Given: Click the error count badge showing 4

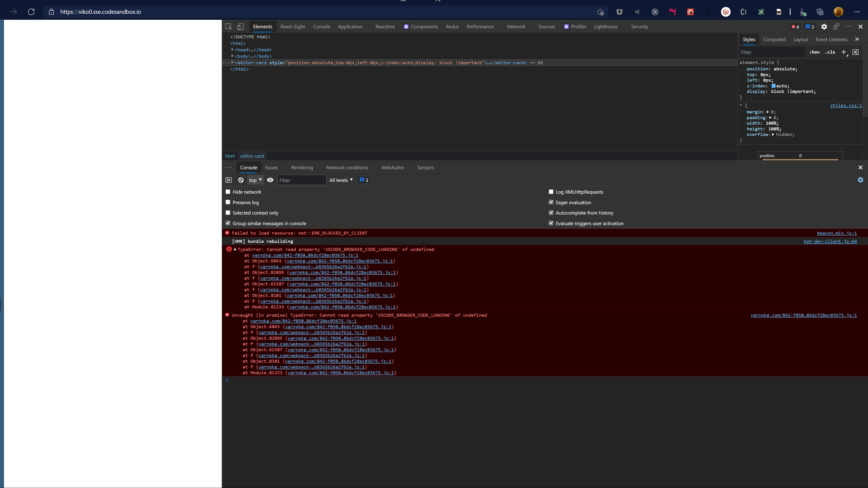Looking at the screenshot, I should coord(795,27).
